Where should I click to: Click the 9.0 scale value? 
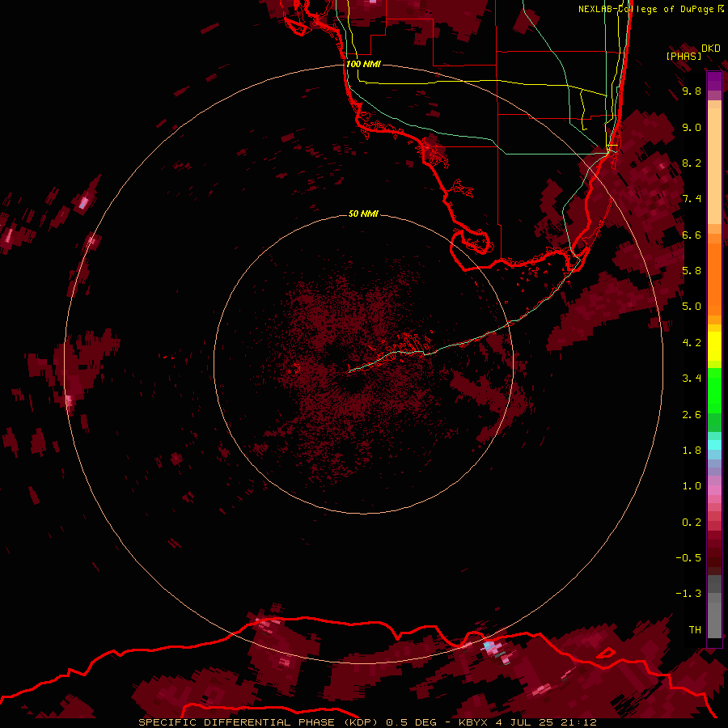[x=692, y=127]
